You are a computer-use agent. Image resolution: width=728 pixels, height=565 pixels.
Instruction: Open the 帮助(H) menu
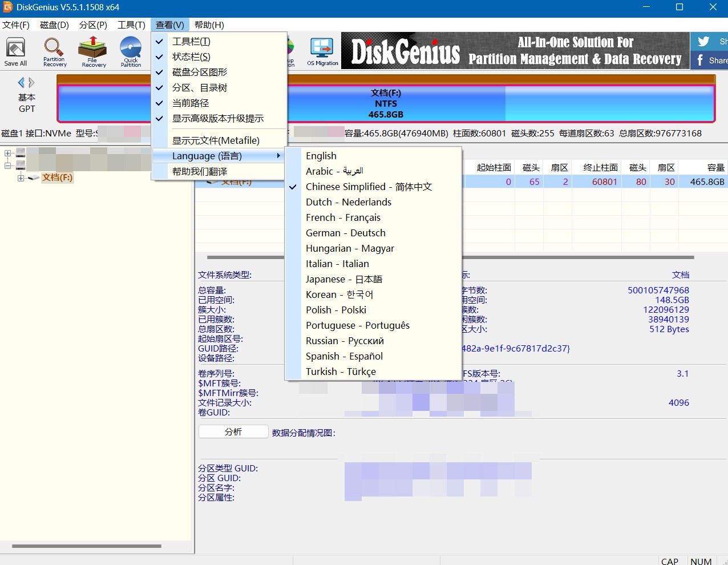pos(209,25)
